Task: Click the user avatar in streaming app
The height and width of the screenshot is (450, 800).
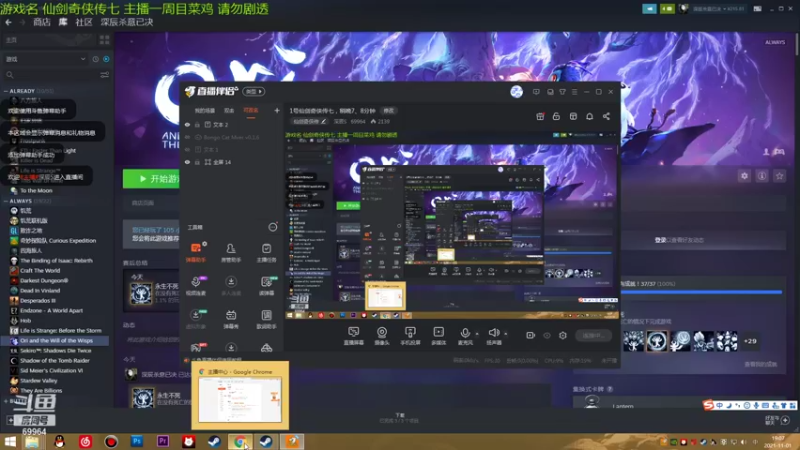Action: click(516, 92)
